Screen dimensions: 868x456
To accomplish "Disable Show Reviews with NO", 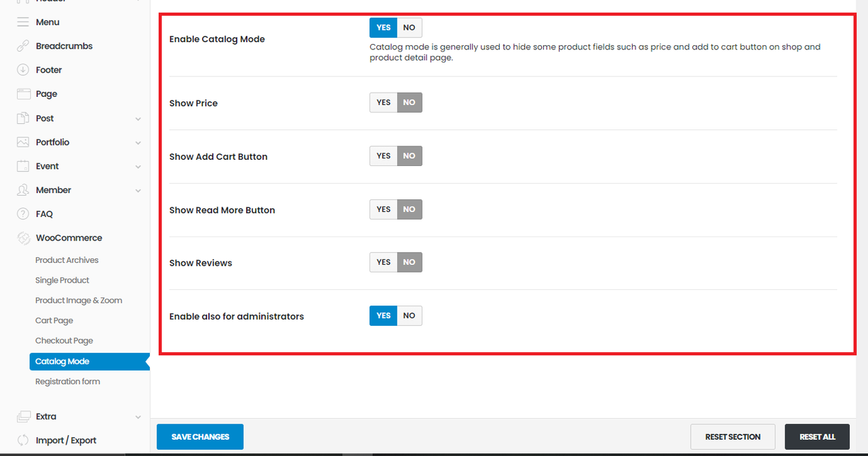I will click(410, 262).
